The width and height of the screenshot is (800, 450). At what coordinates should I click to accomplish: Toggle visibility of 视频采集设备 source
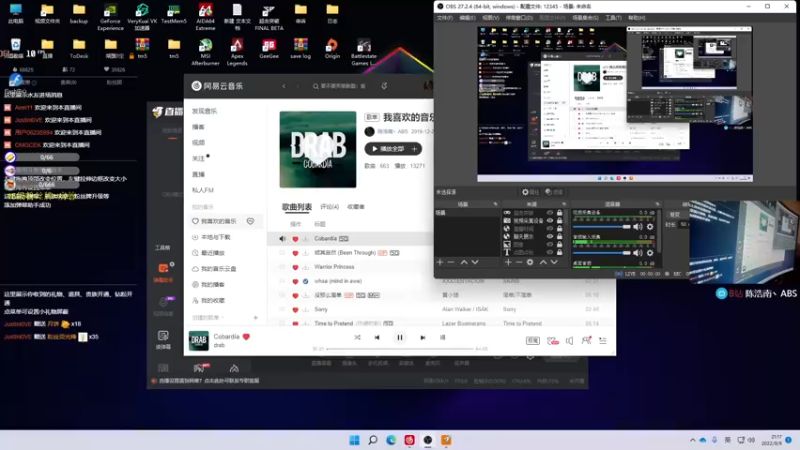tap(550, 220)
